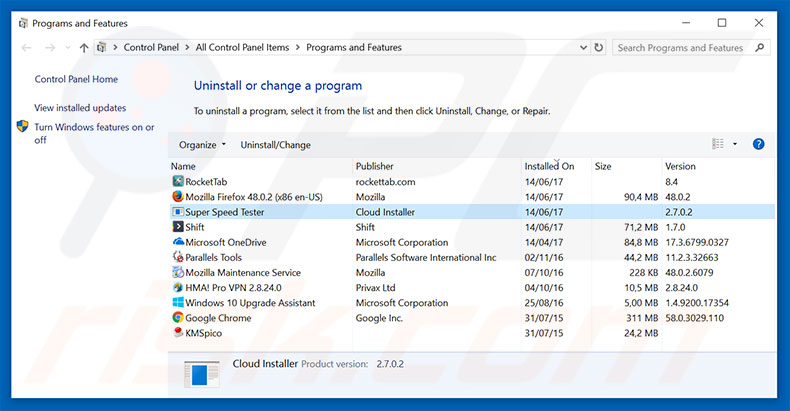Click the refresh button beside address bar
The height and width of the screenshot is (411, 790).
(x=599, y=47)
